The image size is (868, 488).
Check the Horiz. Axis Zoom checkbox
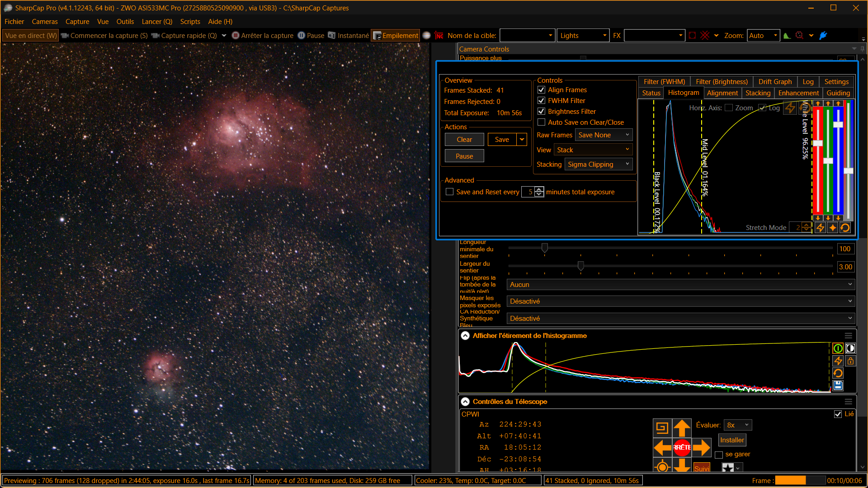[729, 108]
